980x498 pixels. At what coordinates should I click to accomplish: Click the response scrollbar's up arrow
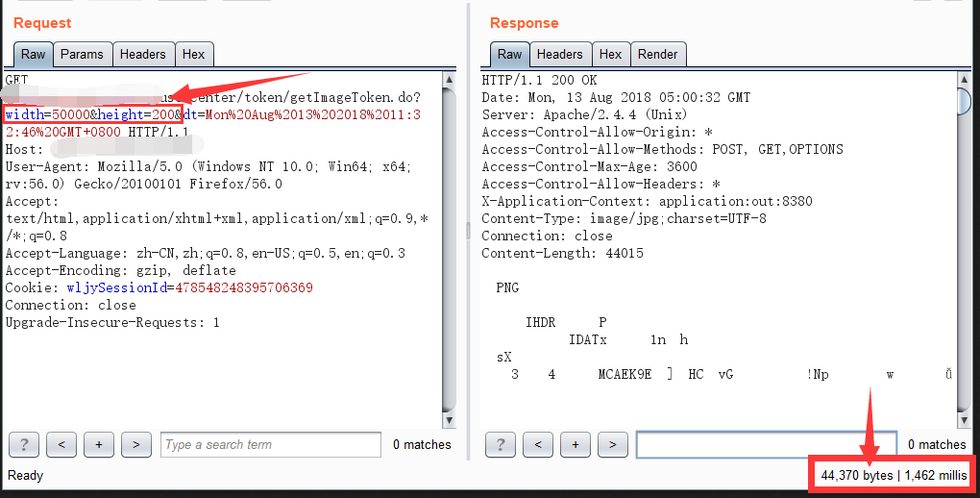click(965, 80)
